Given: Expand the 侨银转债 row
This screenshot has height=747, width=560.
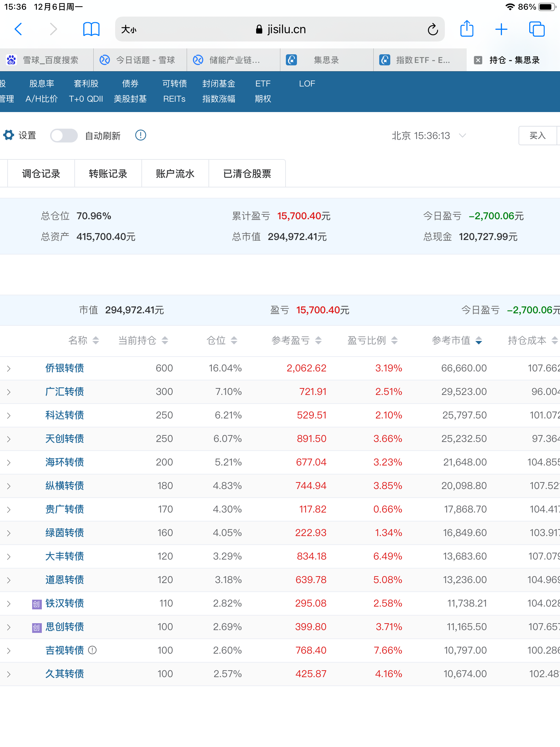Looking at the screenshot, I should point(9,368).
